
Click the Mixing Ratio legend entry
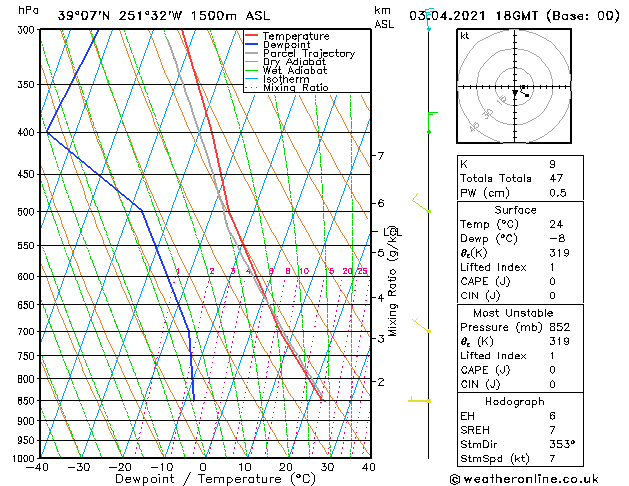click(287, 88)
